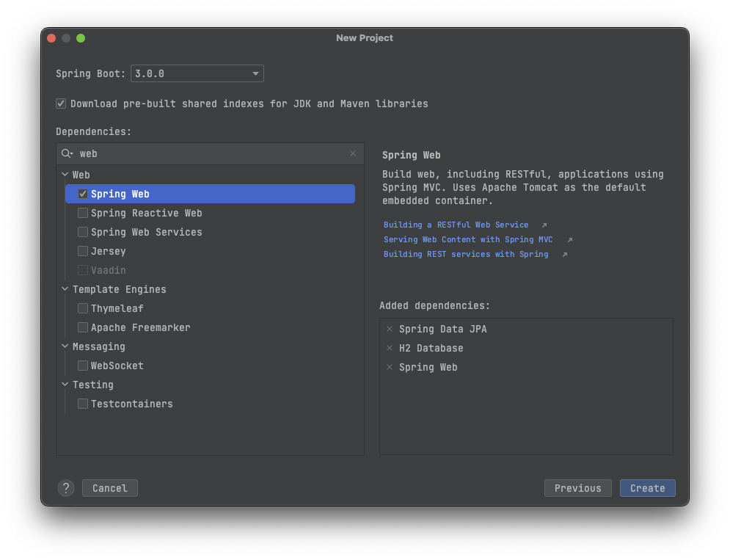Viewport: 730px width, 560px height.
Task: Collapse the Testing category chevron
Action: [x=65, y=385]
